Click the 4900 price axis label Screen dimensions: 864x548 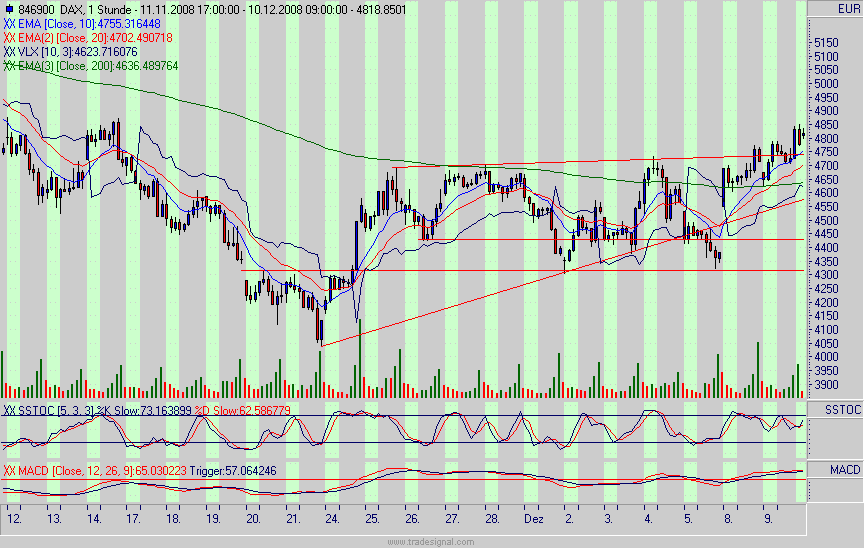pos(825,111)
